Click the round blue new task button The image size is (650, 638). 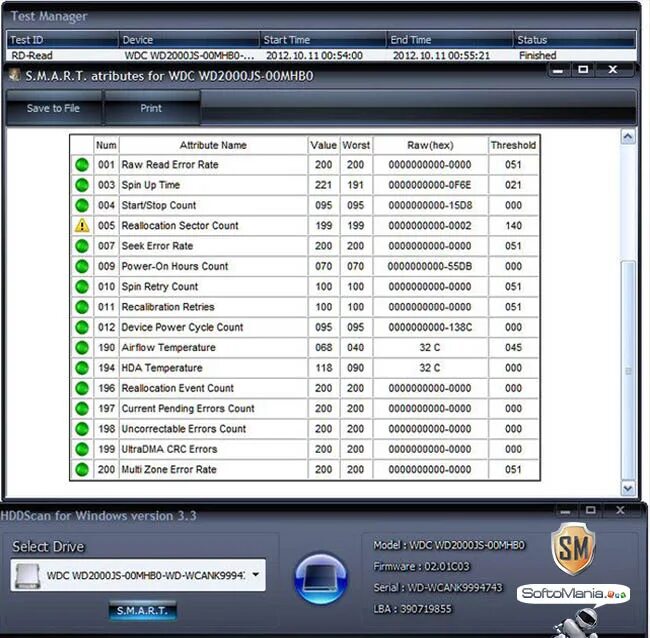click(x=320, y=578)
